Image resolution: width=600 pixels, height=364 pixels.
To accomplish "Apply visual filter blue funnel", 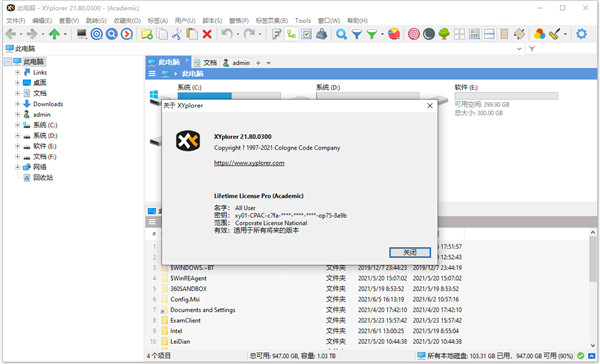I will tap(357, 34).
